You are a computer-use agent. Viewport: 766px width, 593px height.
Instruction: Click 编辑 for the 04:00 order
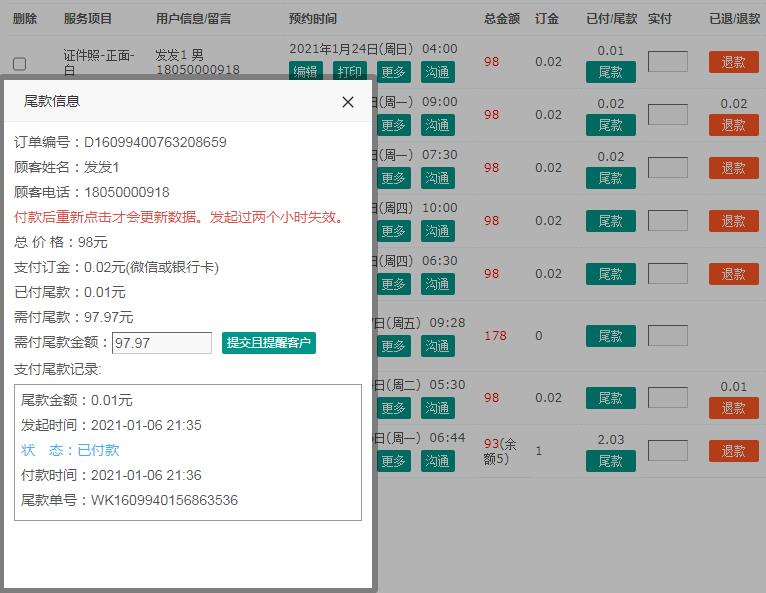coord(305,71)
